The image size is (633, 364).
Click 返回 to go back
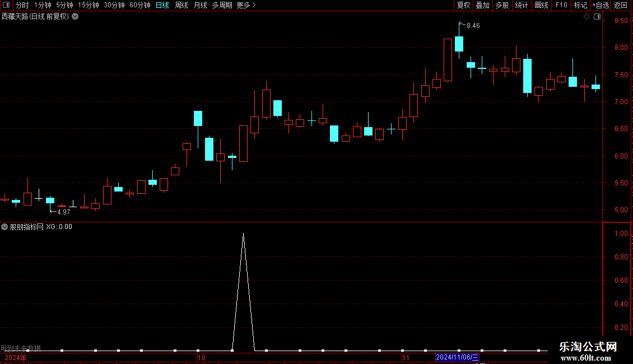(x=621, y=5)
